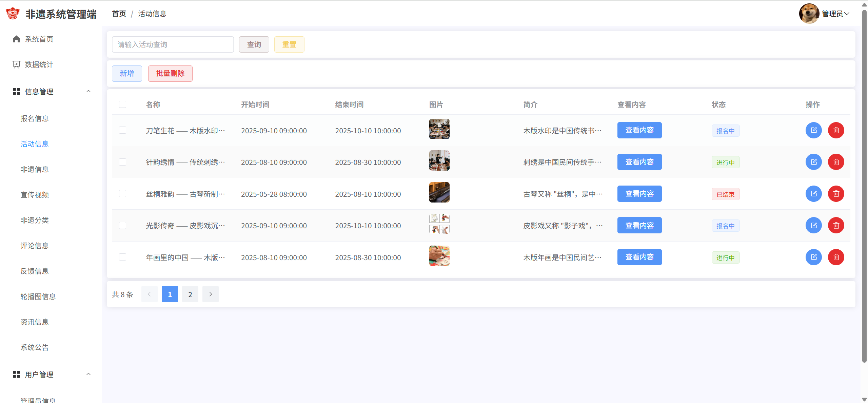Delete the 针韵绣情 activity via trash icon
Screen dimensions: 868x403
tap(836, 162)
